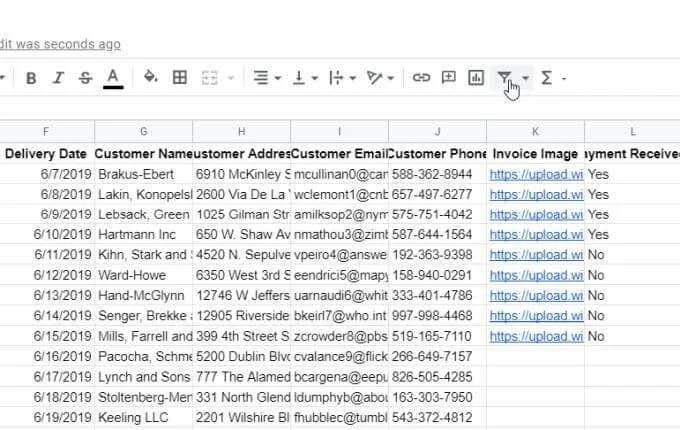Select column H header
The height and width of the screenshot is (430, 680).
pos(242,132)
